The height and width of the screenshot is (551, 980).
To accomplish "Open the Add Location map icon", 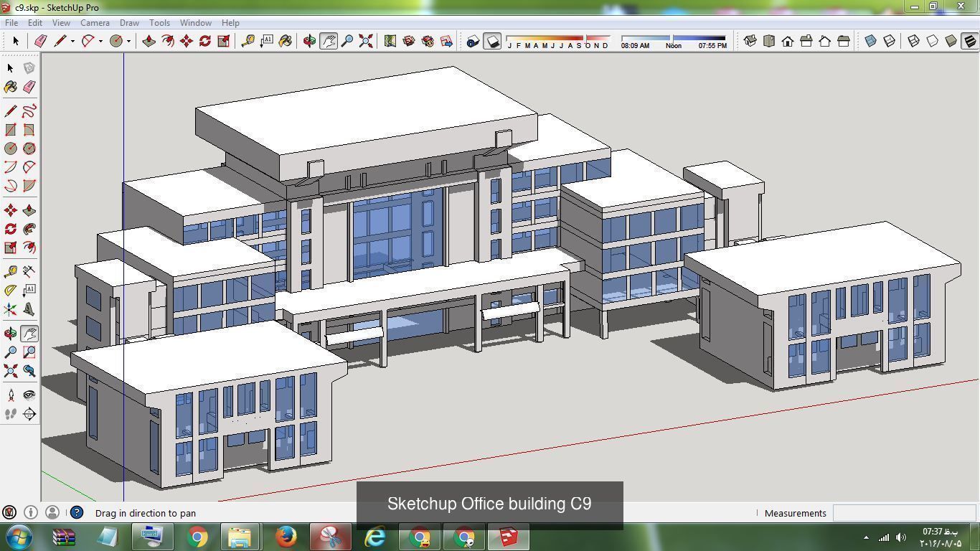I will click(390, 41).
